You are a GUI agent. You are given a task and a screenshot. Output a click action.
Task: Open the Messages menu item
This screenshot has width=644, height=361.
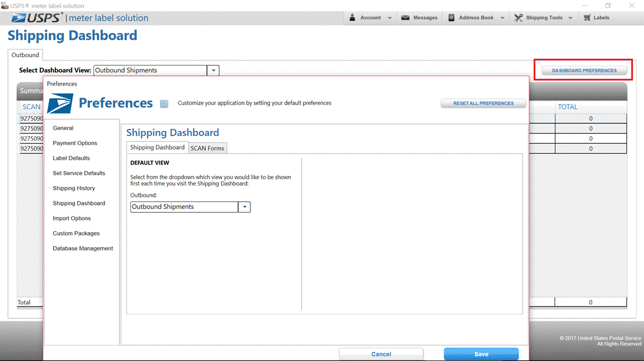coord(420,18)
